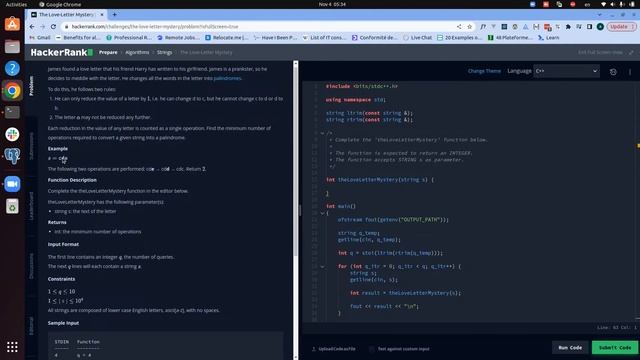Open the Relocate.me bookmark

(227, 38)
